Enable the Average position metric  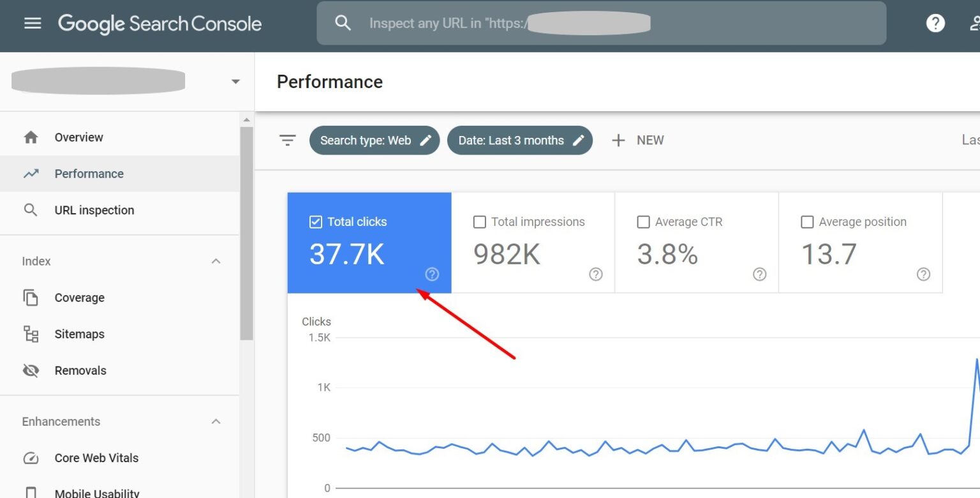click(807, 222)
